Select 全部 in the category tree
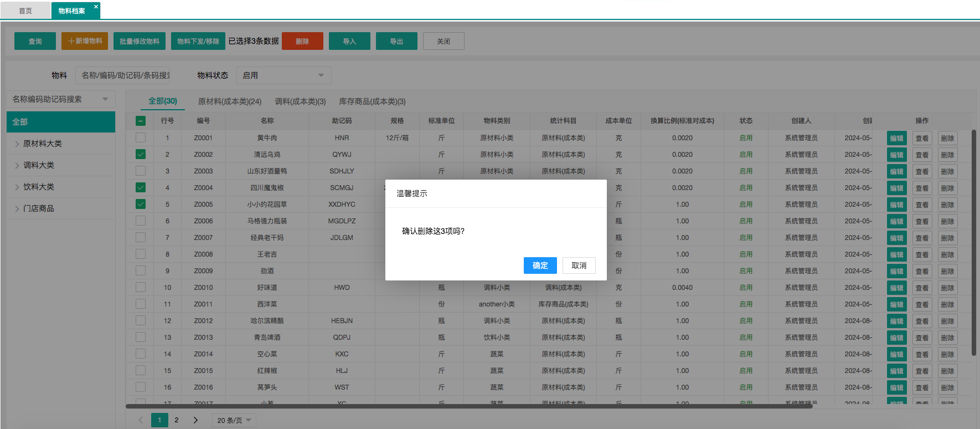This screenshot has height=429, width=980. [61, 122]
